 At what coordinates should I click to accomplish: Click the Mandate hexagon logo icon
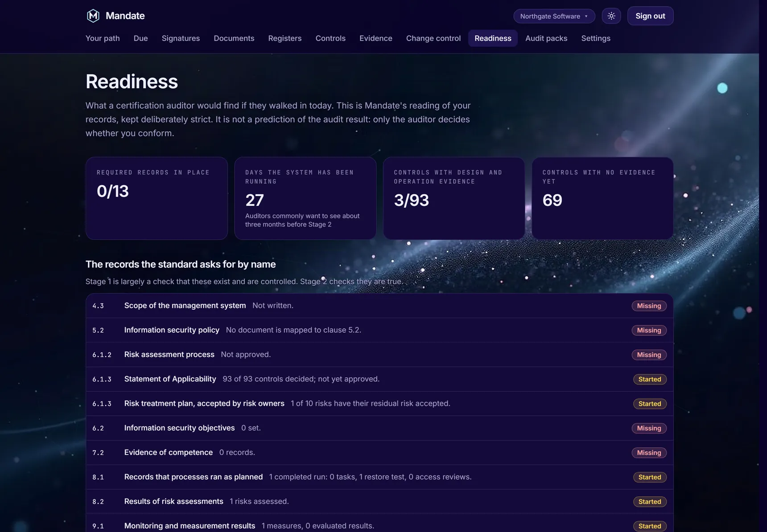pos(93,16)
